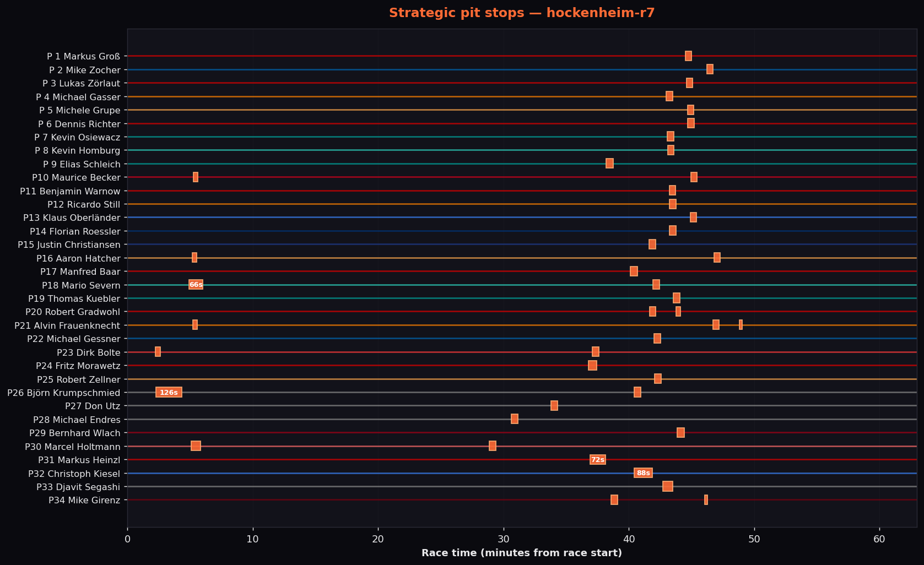Viewport: 924px width, 565px height.
Task: Select Manfred Baar's pit stop marker
Action: point(634,271)
